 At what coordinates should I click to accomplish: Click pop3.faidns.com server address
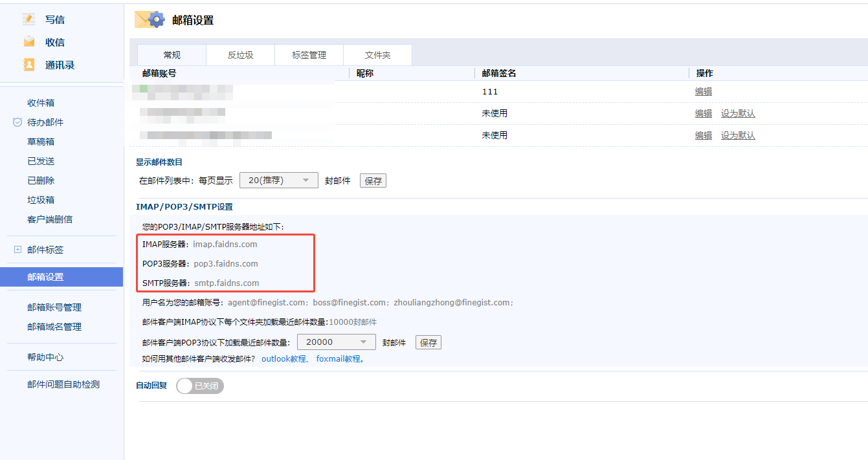click(x=226, y=263)
